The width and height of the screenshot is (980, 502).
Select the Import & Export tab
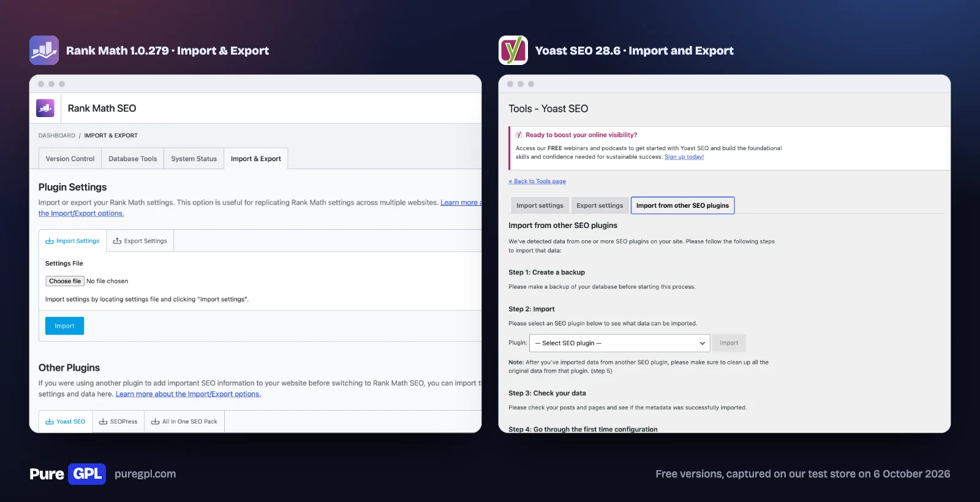(x=256, y=159)
